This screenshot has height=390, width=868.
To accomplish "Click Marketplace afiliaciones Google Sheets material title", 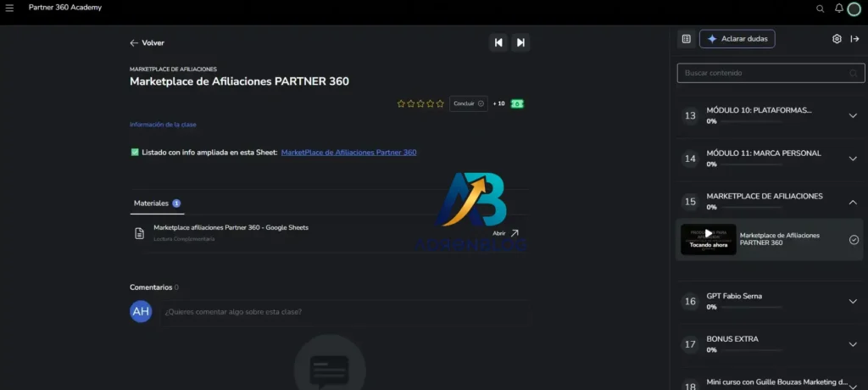I will (231, 227).
